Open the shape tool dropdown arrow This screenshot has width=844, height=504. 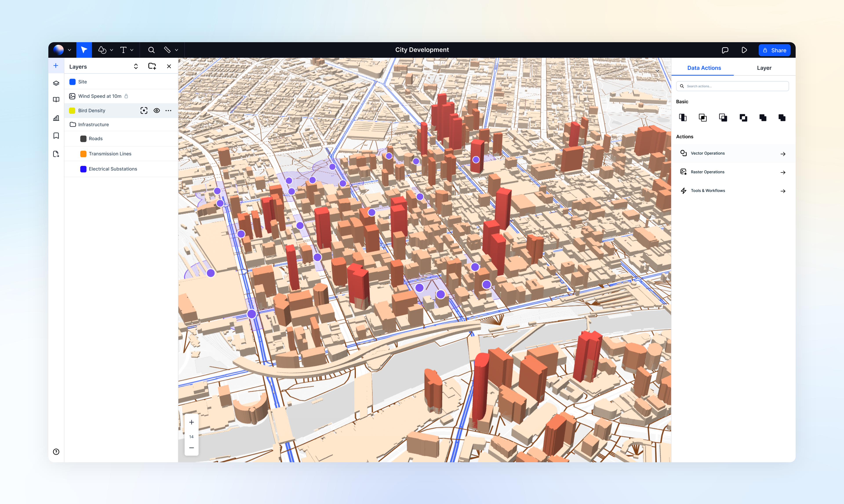point(111,50)
